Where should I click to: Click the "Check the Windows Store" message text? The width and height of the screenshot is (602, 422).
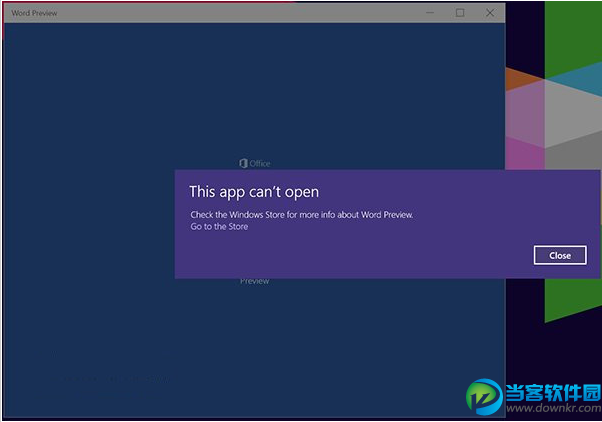click(302, 215)
